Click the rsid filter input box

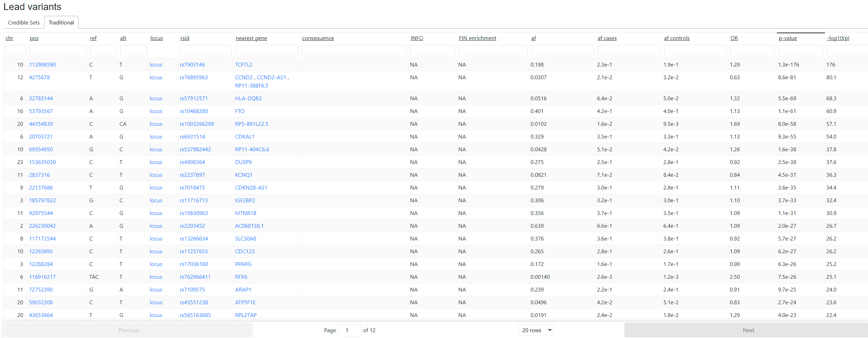point(206,51)
